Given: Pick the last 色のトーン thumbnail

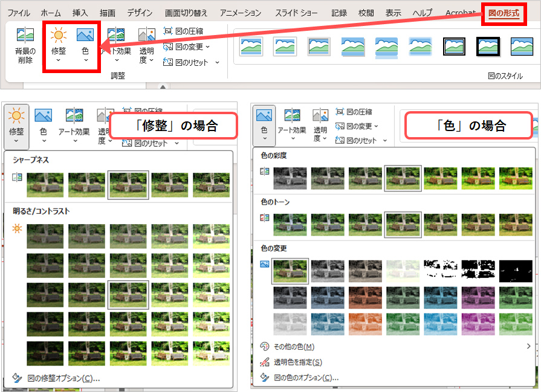Looking at the screenshot, I should (x=516, y=225).
